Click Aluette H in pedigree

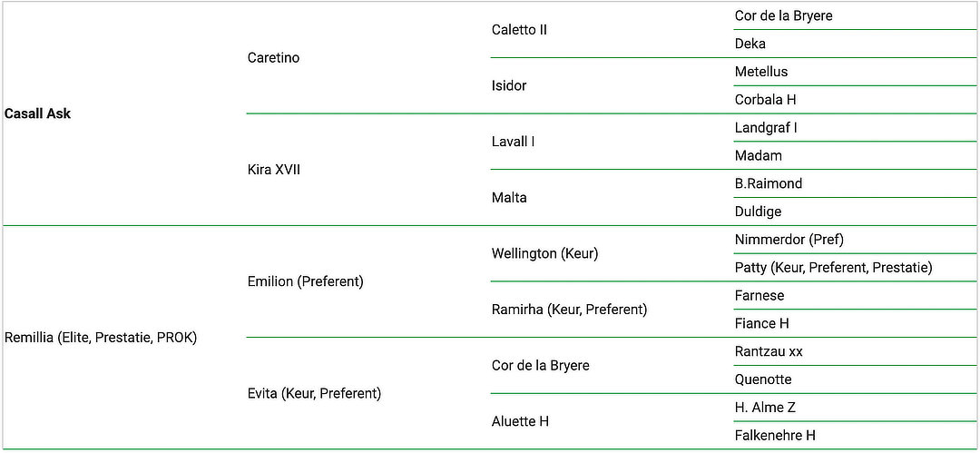(520, 422)
